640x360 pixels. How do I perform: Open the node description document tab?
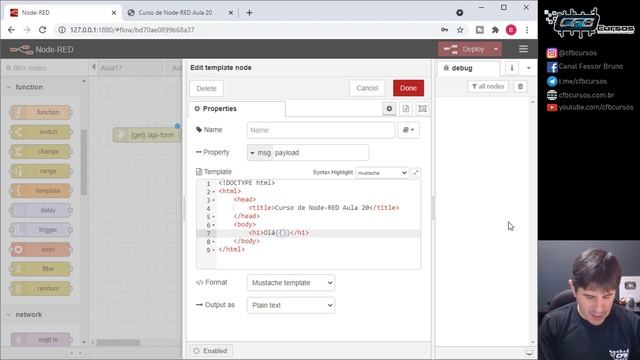click(406, 109)
